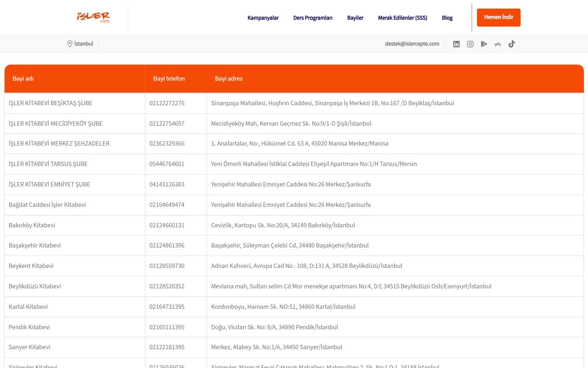588x368 pixels.
Task: Open the Google Play store icon
Action: click(x=484, y=44)
